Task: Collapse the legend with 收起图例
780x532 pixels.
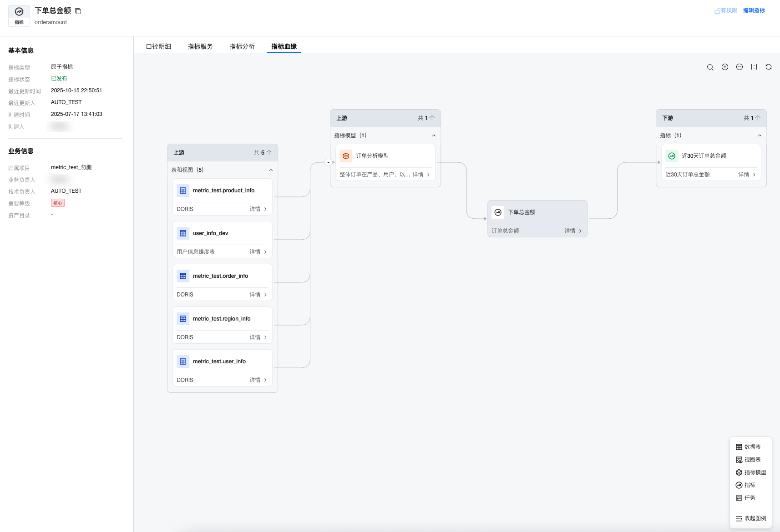Action: [751, 518]
